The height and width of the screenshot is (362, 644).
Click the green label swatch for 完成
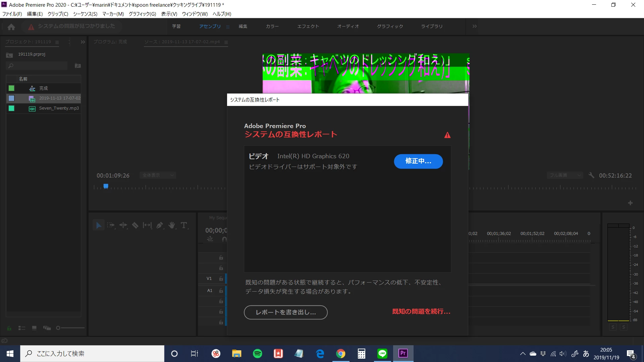click(x=11, y=88)
